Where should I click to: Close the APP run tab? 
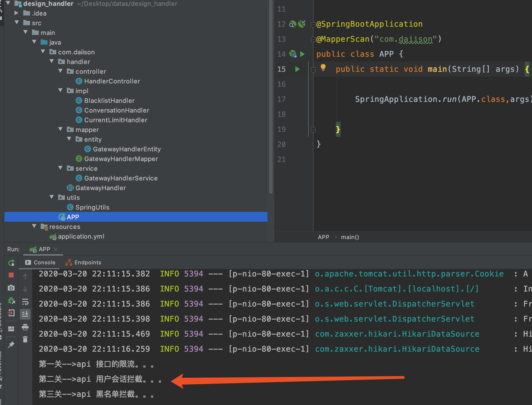click(56, 249)
